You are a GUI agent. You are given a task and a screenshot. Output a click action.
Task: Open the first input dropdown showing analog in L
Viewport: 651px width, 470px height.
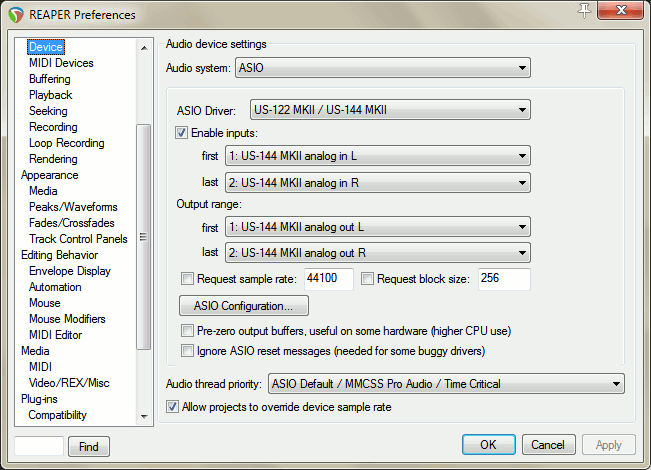click(378, 156)
